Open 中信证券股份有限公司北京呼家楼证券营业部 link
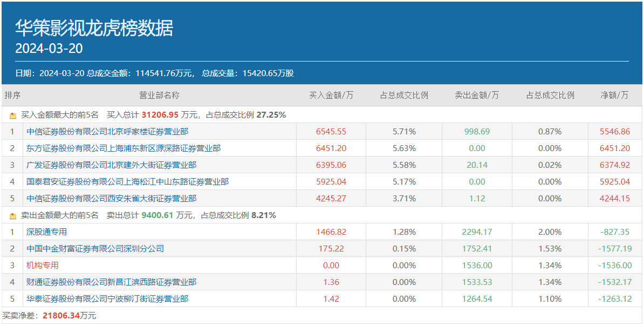The width and height of the screenshot is (644, 326). point(107,132)
